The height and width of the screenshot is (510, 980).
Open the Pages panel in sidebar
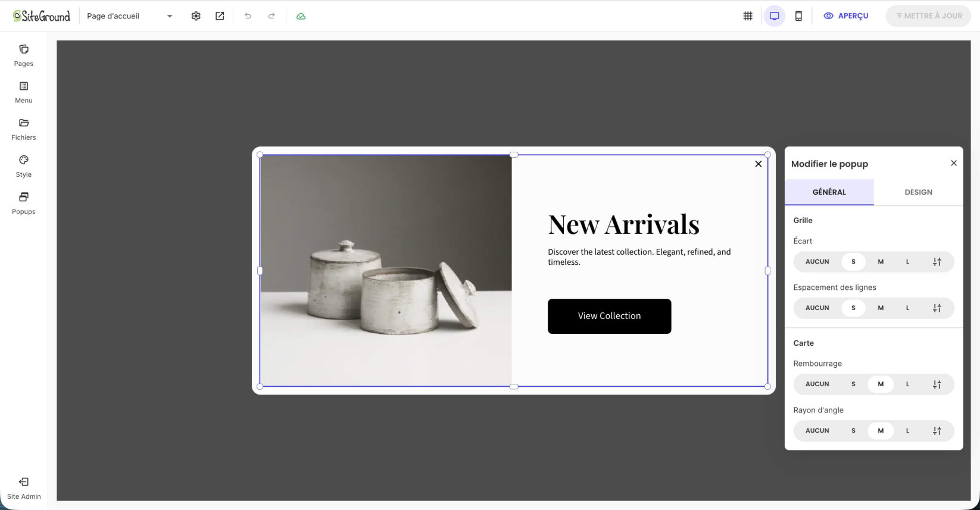pyautogui.click(x=24, y=55)
